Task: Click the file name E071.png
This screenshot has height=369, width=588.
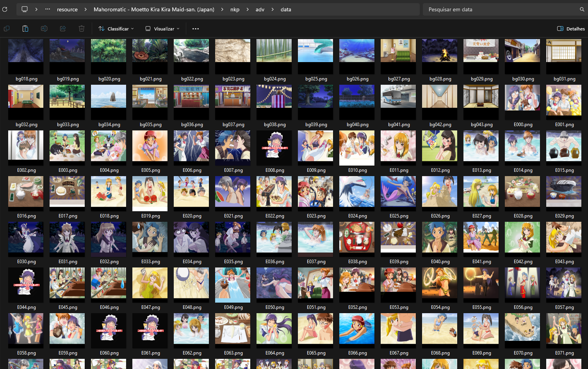Action: pyautogui.click(x=565, y=353)
